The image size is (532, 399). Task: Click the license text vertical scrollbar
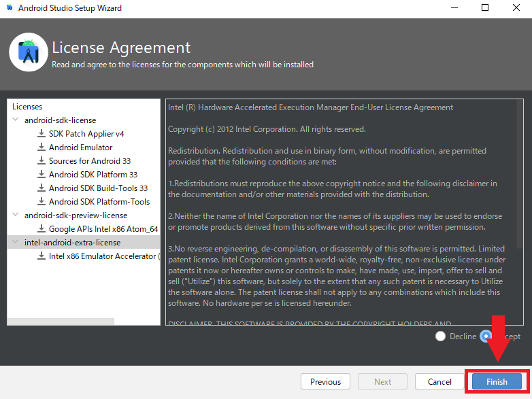(520, 175)
